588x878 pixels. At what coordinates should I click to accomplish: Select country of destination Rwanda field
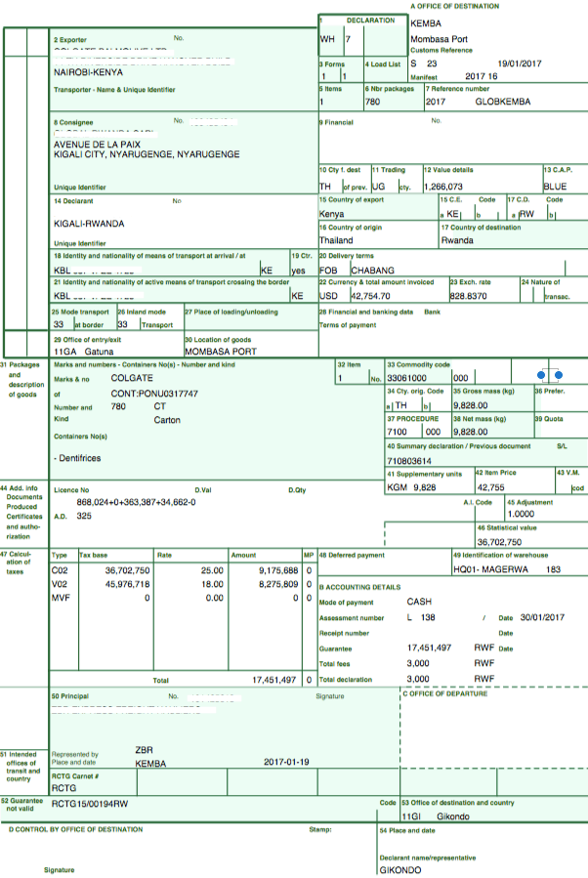tap(457, 240)
